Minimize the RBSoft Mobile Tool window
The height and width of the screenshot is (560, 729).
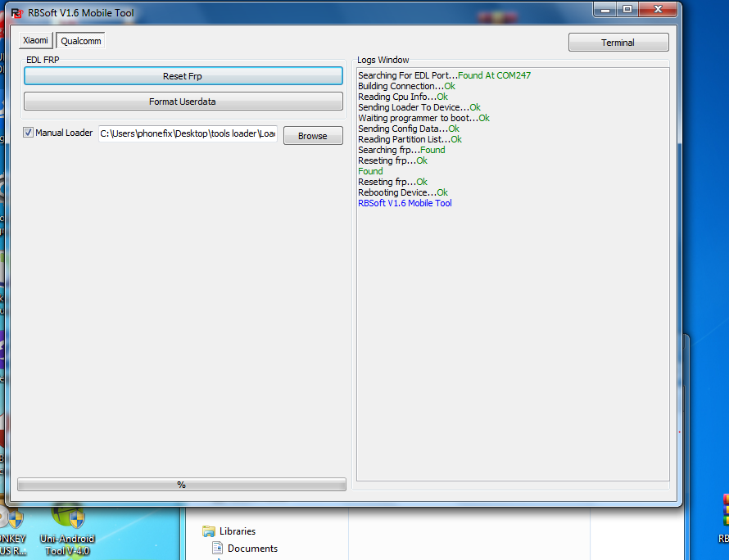point(604,9)
